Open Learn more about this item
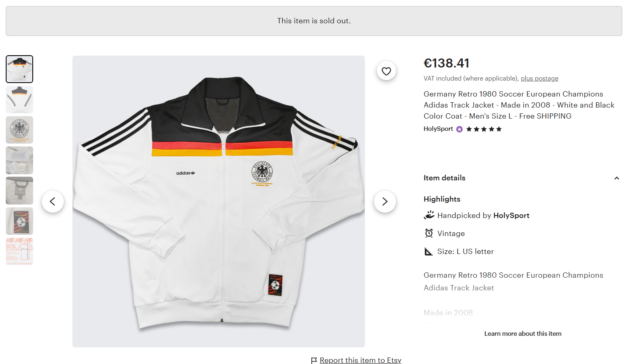This screenshot has width=628, height=364. [x=522, y=333]
